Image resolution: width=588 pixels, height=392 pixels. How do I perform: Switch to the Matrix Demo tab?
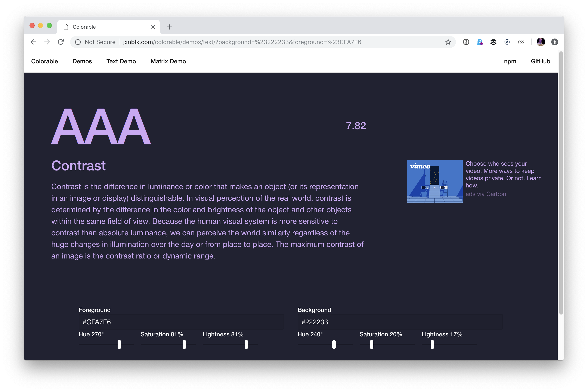168,61
